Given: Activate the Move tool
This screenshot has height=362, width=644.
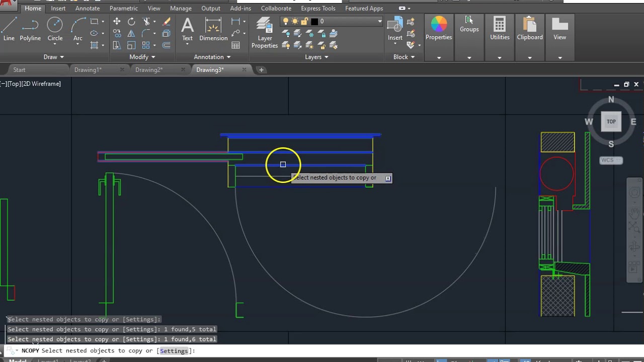Looking at the screenshot, I should 117,21.
